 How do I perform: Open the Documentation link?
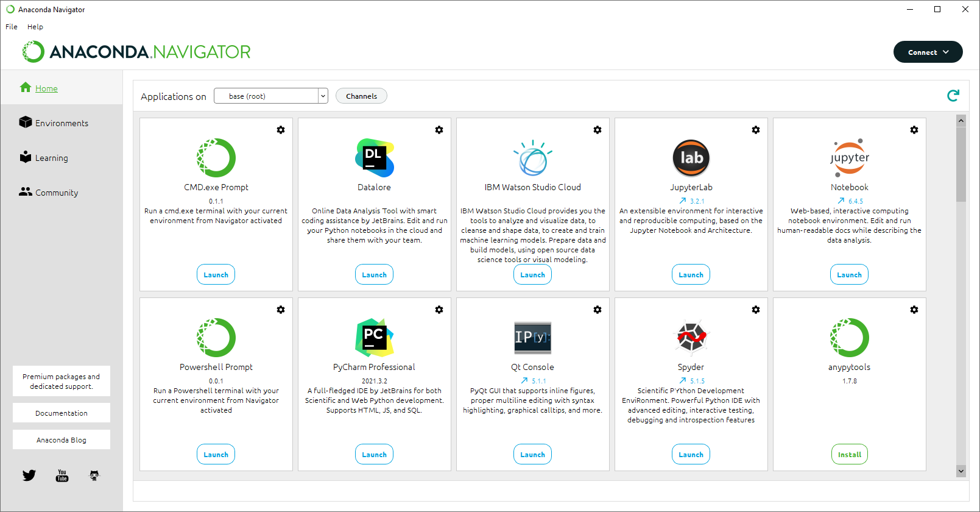click(x=62, y=413)
